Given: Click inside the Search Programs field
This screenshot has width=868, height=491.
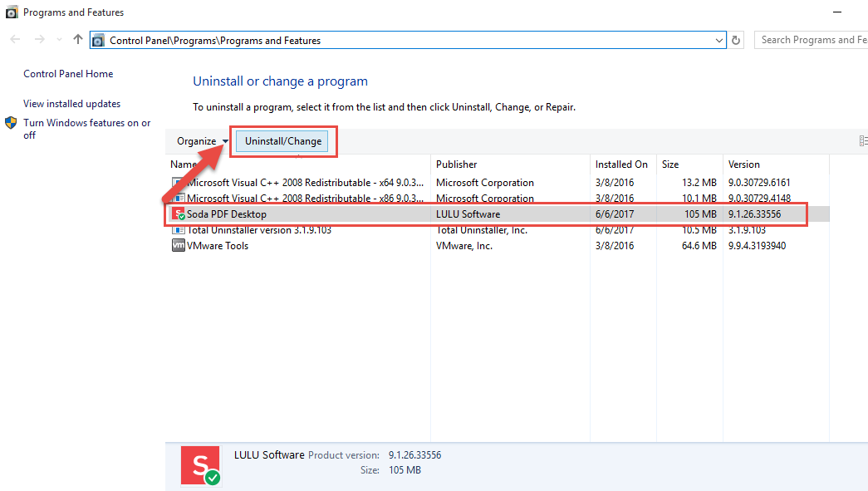Looking at the screenshot, I should click(814, 39).
